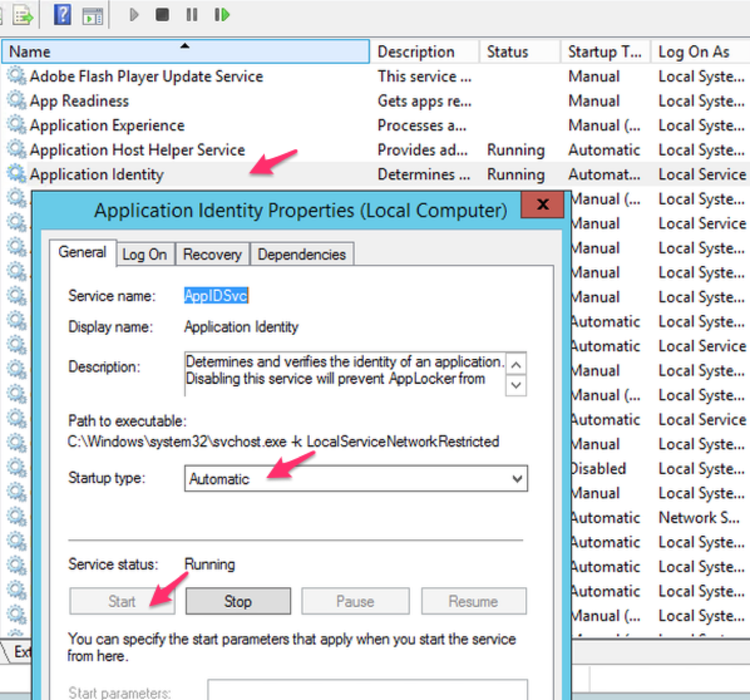Click the Export List toolbar icon

[x=23, y=15]
